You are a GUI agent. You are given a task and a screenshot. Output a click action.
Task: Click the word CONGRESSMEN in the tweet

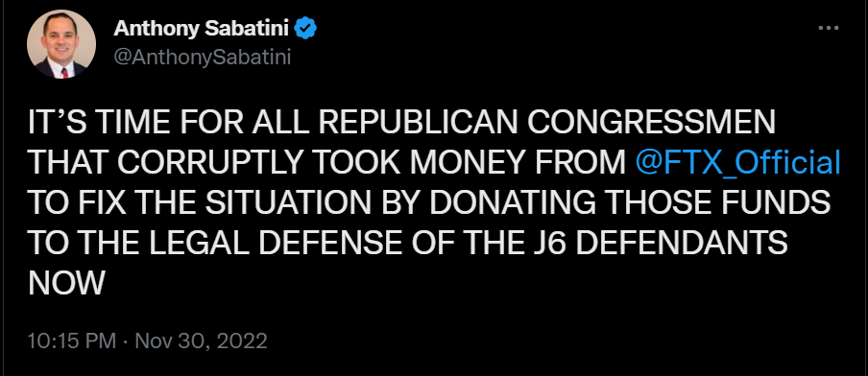click(x=652, y=123)
